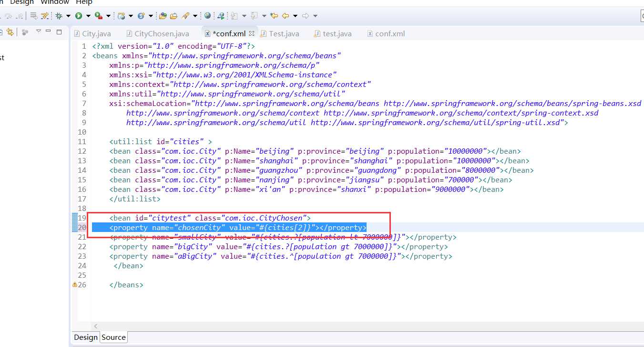Click the new web project globe icon

(121, 16)
